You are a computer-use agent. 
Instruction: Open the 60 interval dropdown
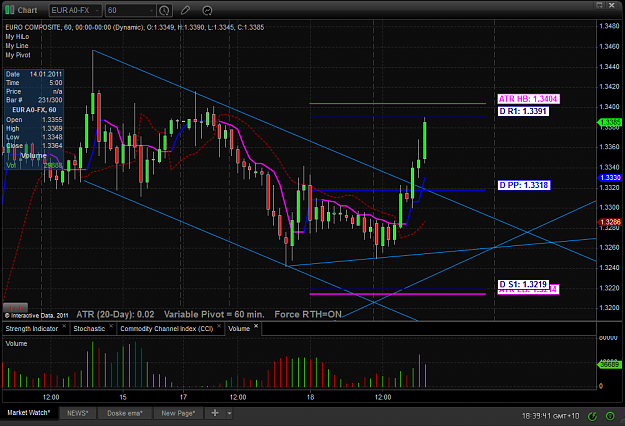click(131, 10)
